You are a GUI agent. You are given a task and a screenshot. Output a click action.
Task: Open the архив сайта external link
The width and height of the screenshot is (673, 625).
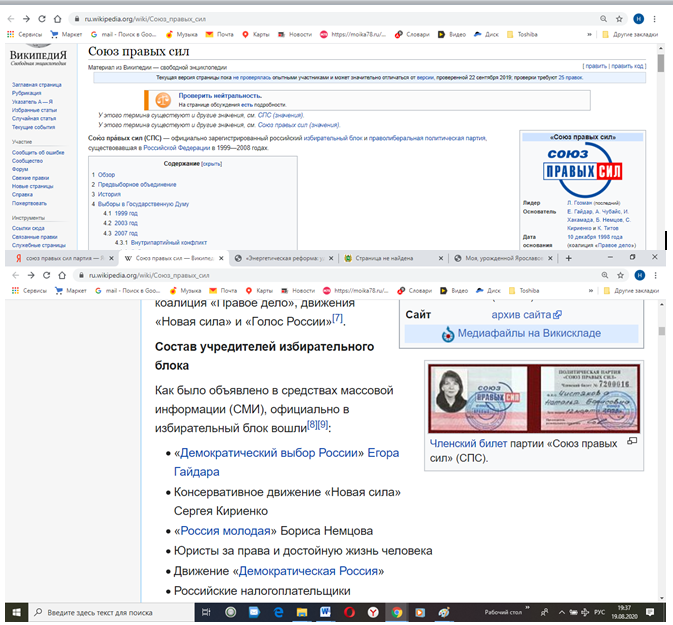click(x=526, y=315)
